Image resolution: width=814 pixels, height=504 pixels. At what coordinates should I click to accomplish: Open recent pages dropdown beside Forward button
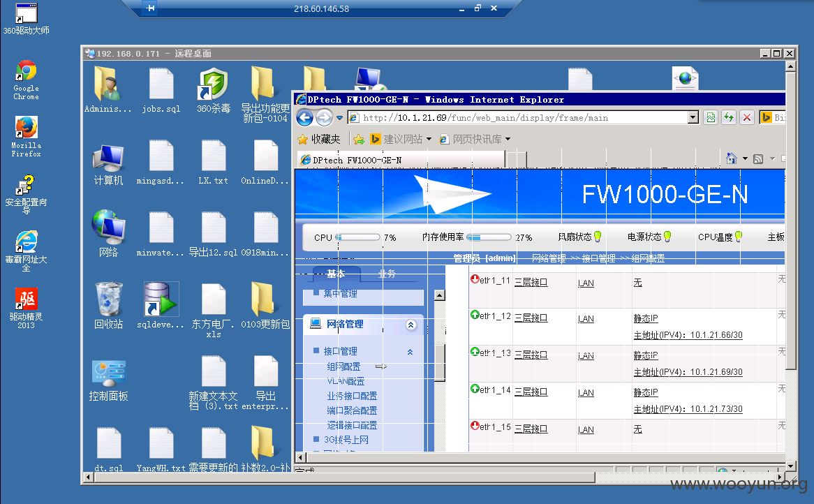pos(339,118)
